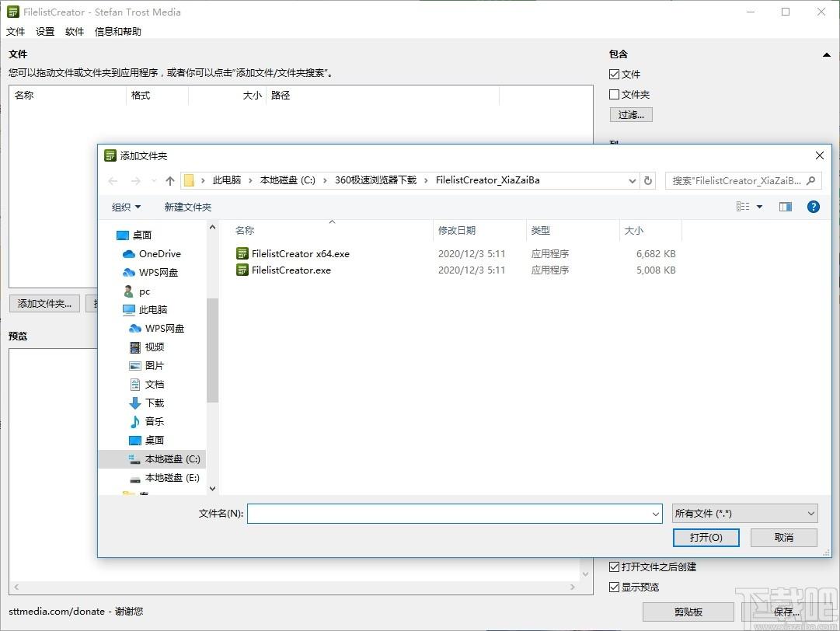Change view layout icon
The image size is (840, 631).
tap(743, 207)
